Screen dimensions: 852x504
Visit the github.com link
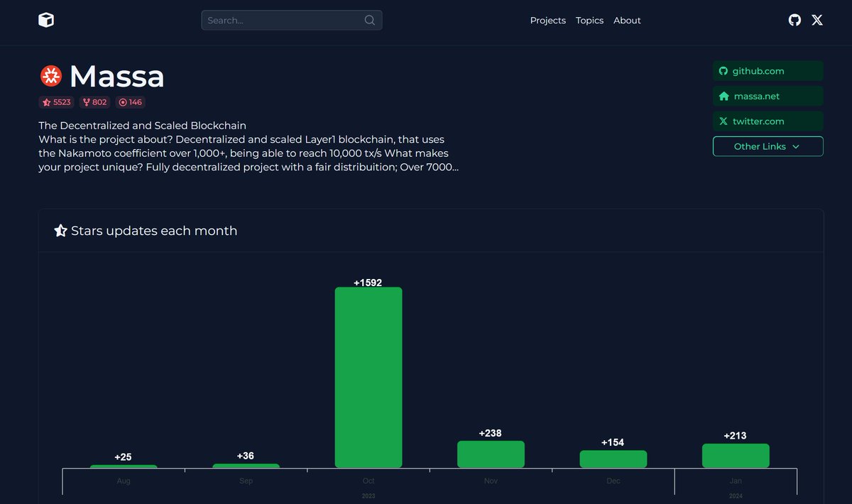[768, 71]
